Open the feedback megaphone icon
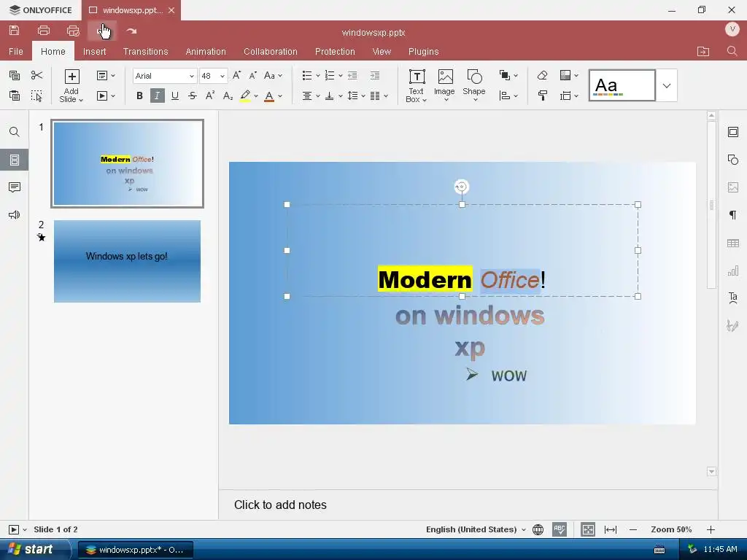This screenshot has width=747, height=560. point(15,215)
